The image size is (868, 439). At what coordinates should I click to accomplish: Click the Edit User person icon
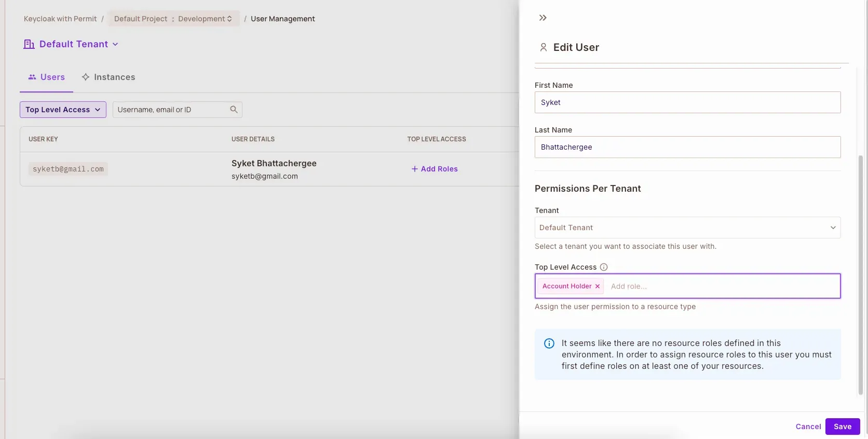click(x=543, y=47)
